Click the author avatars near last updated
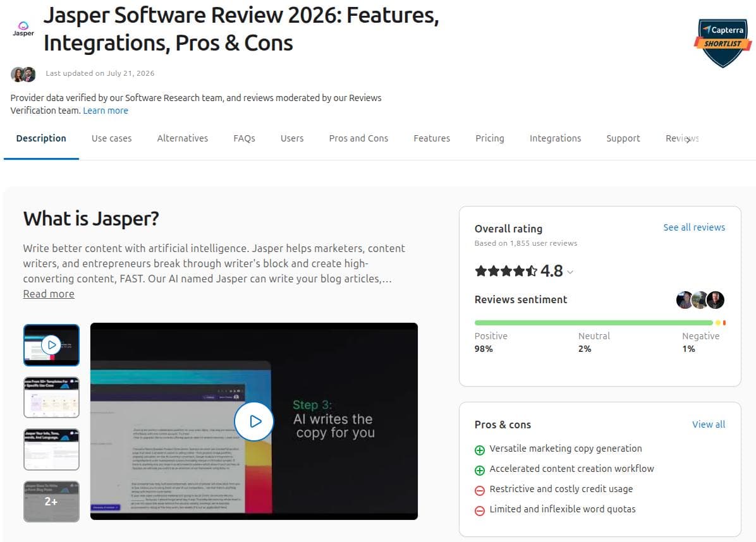756x542 pixels. click(23, 74)
